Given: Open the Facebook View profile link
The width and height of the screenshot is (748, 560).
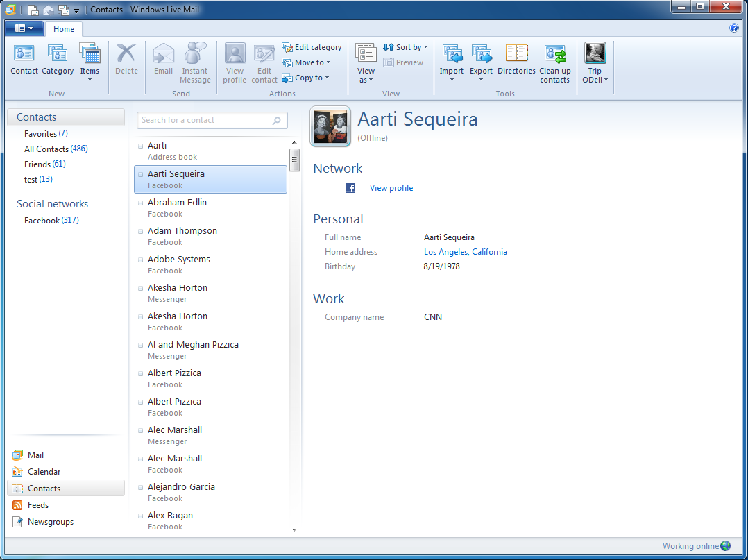Looking at the screenshot, I should pos(391,188).
